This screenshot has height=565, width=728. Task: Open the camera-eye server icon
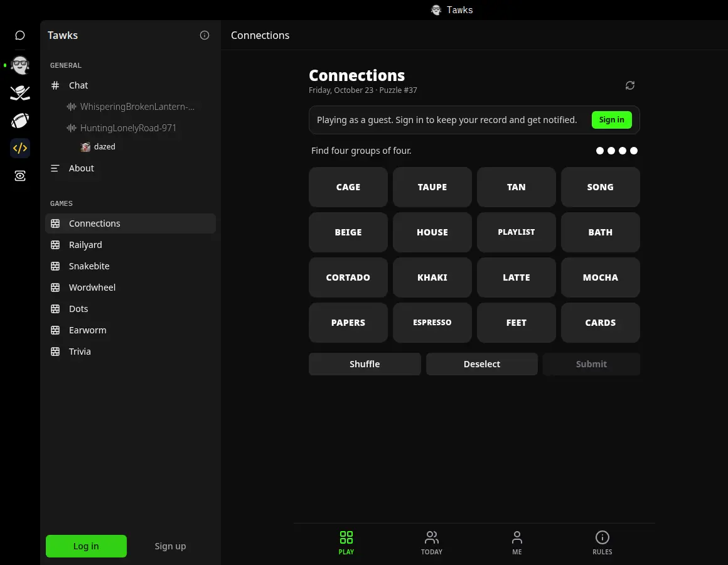pos(20,176)
